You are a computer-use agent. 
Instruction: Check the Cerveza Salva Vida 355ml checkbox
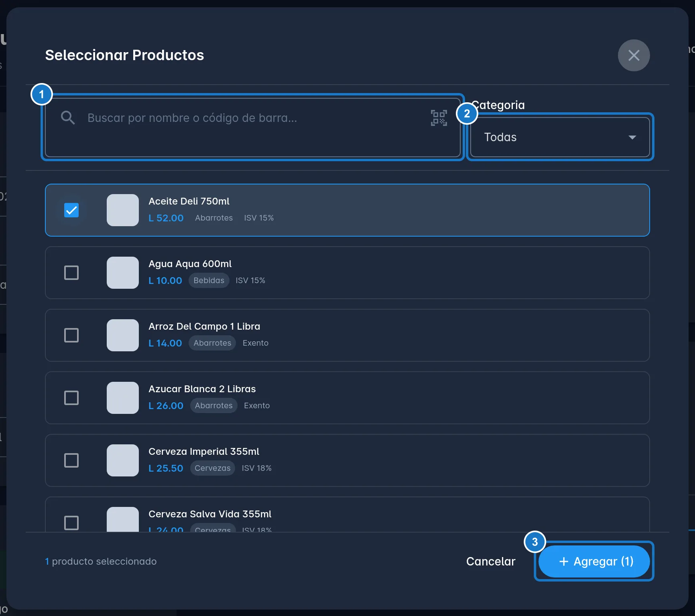(71, 523)
